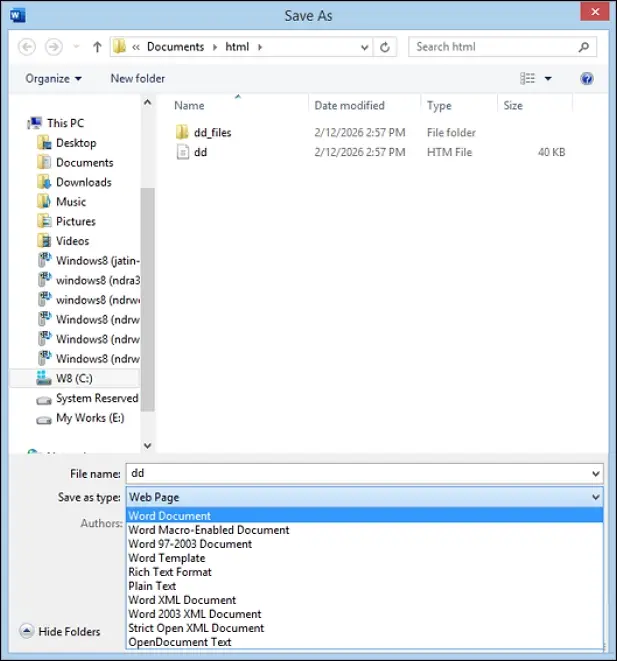Screen dimensions: 617x661
Task: Choose OpenDocument Text file type
Action: pos(365,642)
